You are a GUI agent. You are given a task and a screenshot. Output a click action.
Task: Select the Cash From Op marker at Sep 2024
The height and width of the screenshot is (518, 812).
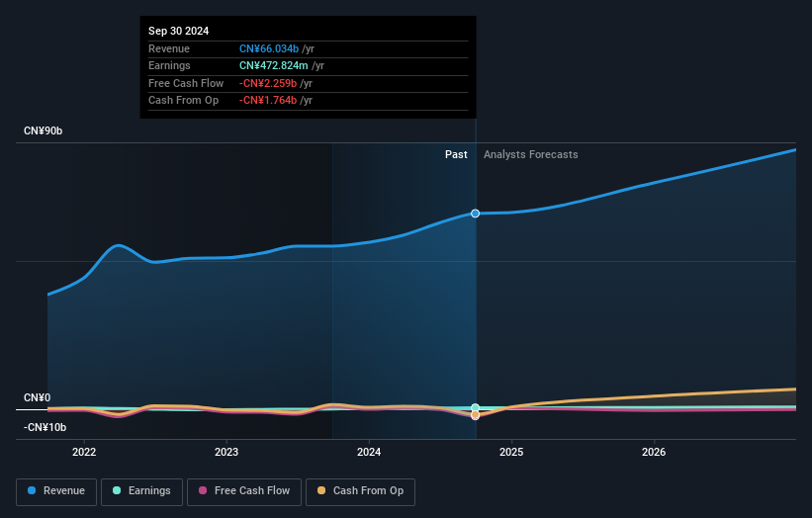(x=476, y=415)
